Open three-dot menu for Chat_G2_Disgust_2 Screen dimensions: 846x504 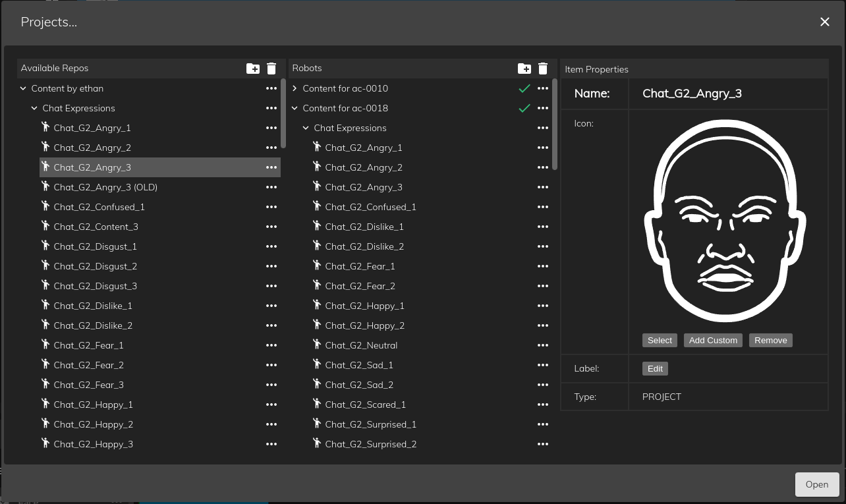[x=271, y=266]
